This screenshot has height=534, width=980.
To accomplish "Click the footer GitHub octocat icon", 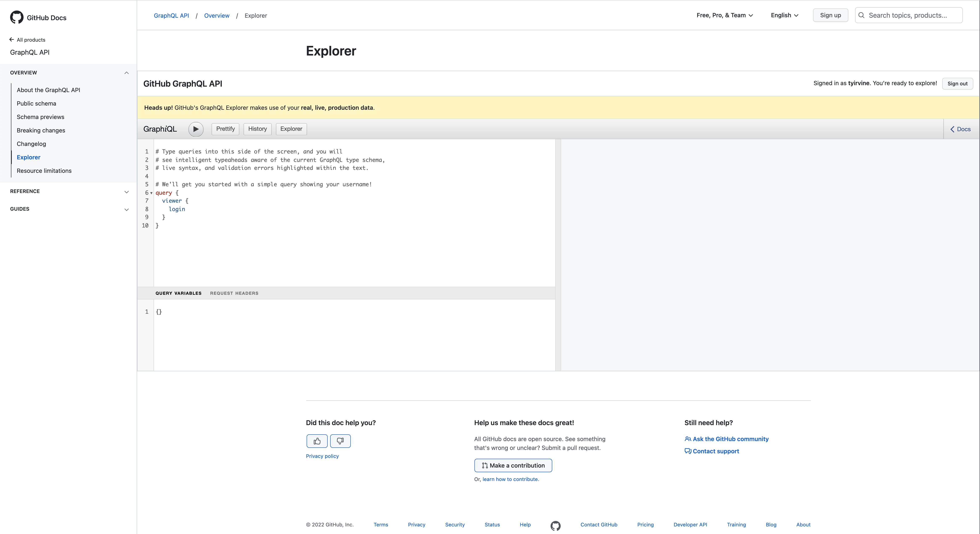I will coord(555,526).
